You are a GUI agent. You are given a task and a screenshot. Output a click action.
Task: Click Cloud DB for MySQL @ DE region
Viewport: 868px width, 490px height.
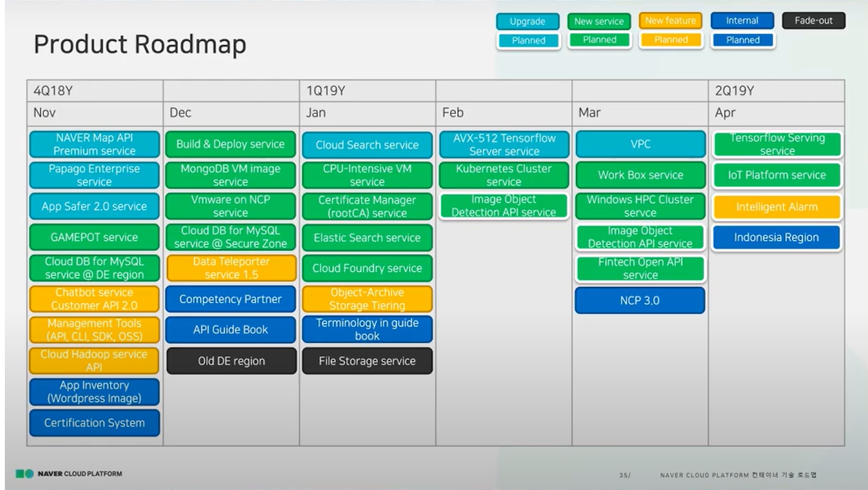95,268
